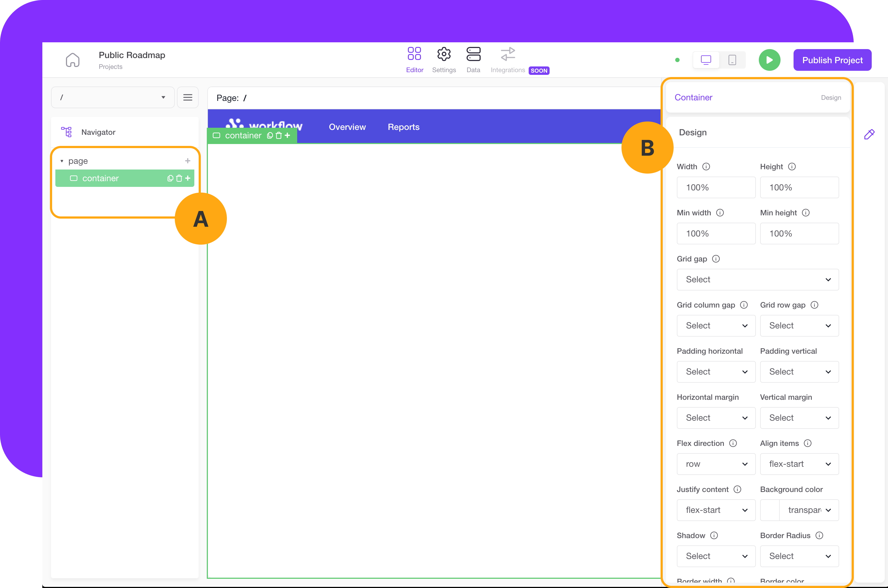Edit the Min width input field
This screenshot has height=588, width=888.
716,234
